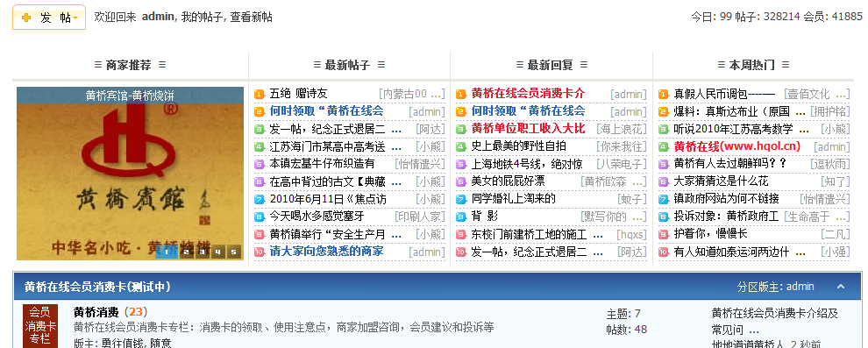Viewport: 868px width, 348px height.
Task: Open post 五绝 赠诗友
Action: tap(298, 94)
